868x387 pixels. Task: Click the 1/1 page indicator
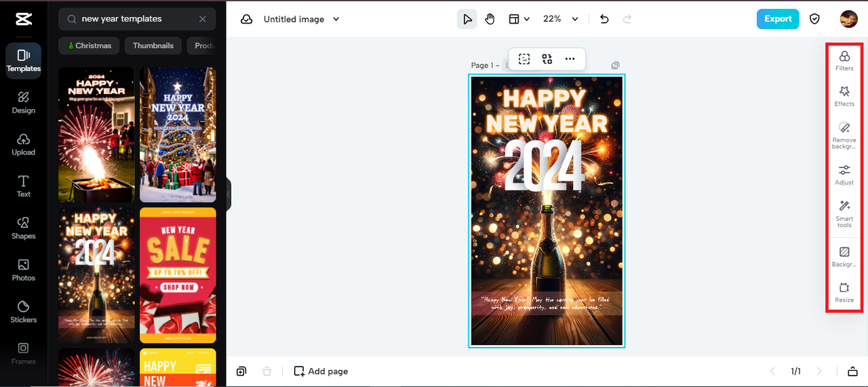795,371
